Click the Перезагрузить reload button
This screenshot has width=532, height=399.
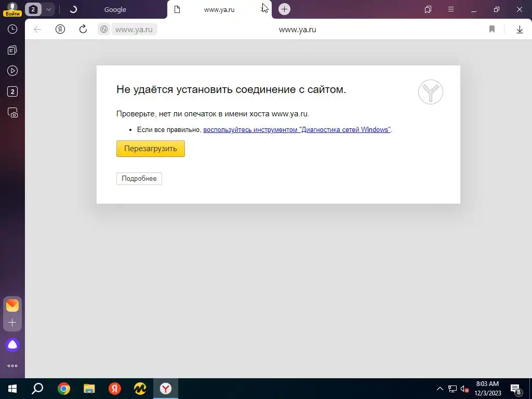point(151,149)
